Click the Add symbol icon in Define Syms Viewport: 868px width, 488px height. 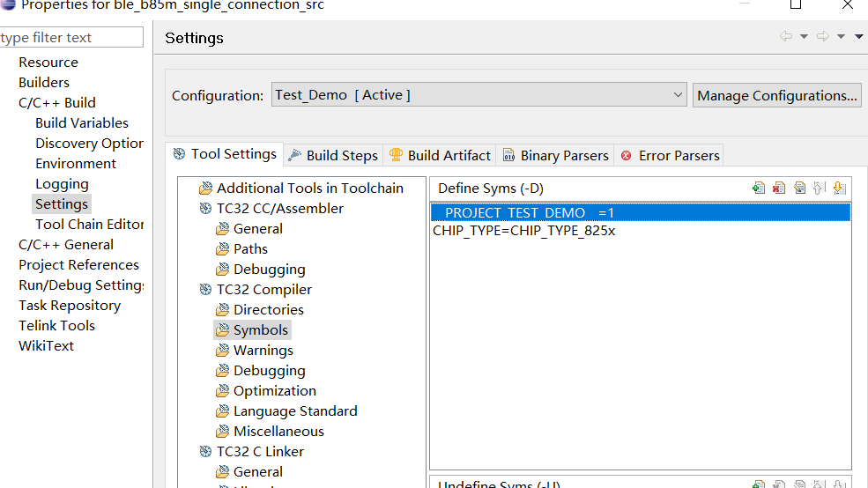click(x=758, y=188)
